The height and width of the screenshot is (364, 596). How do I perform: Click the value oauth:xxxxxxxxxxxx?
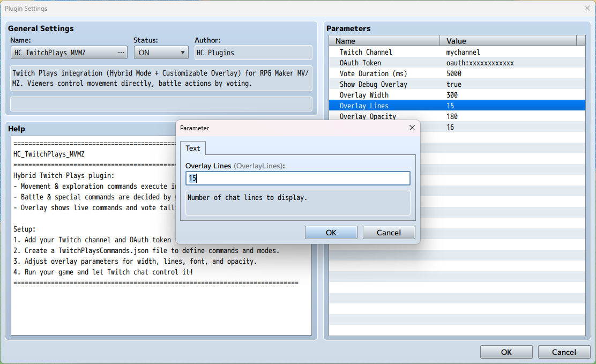(x=480, y=63)
